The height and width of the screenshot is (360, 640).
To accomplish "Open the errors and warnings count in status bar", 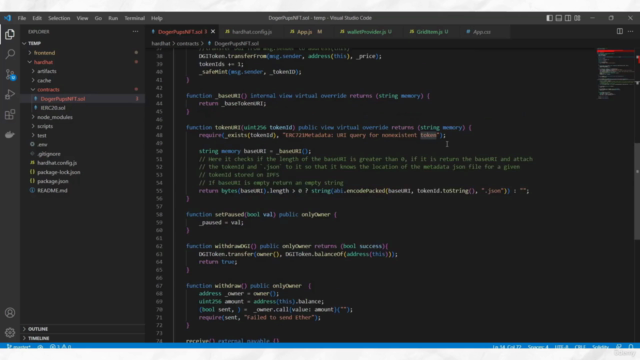I will pyautogui.click(x=60, y=347).
